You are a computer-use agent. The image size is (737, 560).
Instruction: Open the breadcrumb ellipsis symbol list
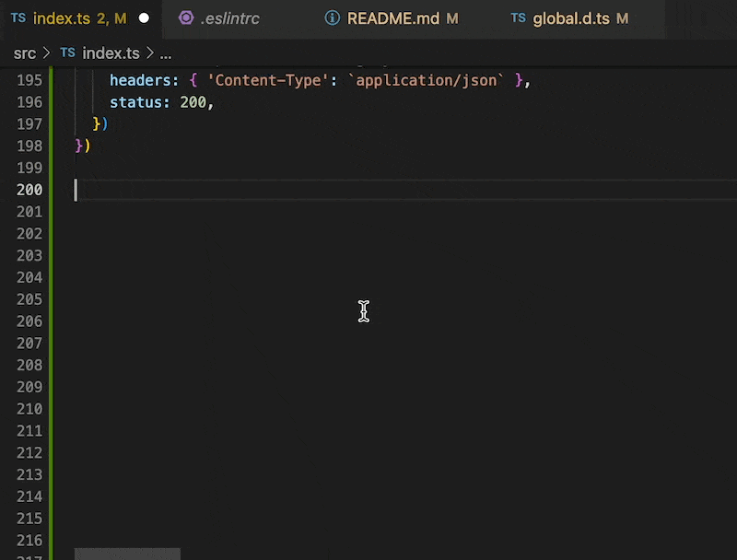[166, 54]
